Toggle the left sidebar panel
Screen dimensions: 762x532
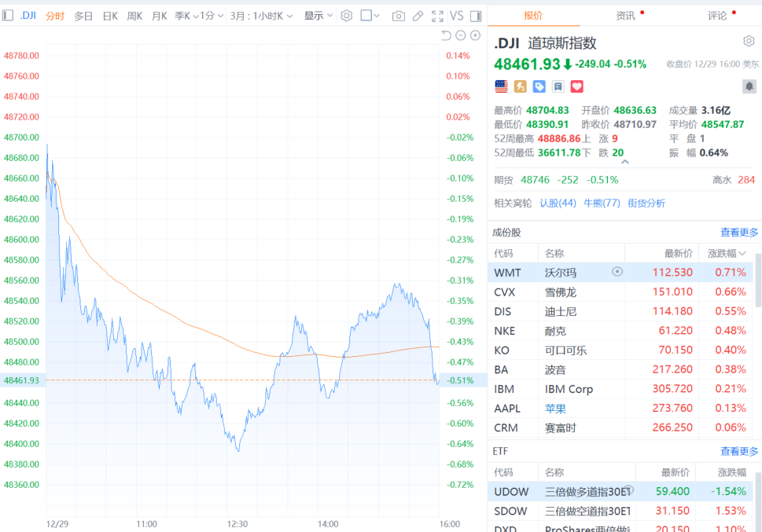tap(6, 15)
